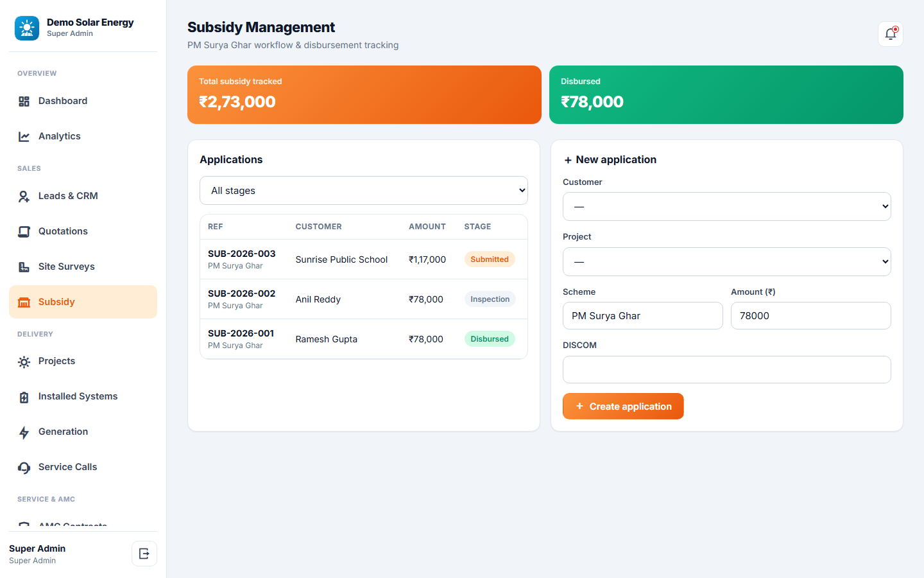Screen dimensions: 924x578
Task: Click the Generation lightning bolt icon
Action: [x=24, y=432]
